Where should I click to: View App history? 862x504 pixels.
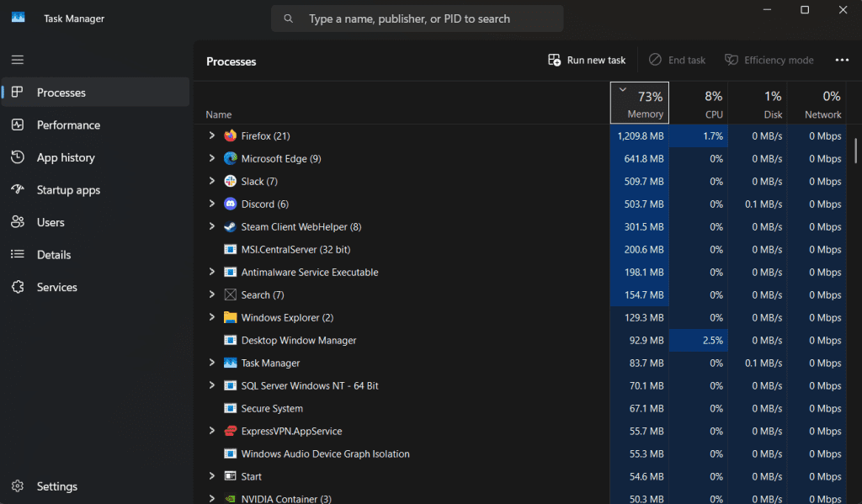tap(65, 157)
